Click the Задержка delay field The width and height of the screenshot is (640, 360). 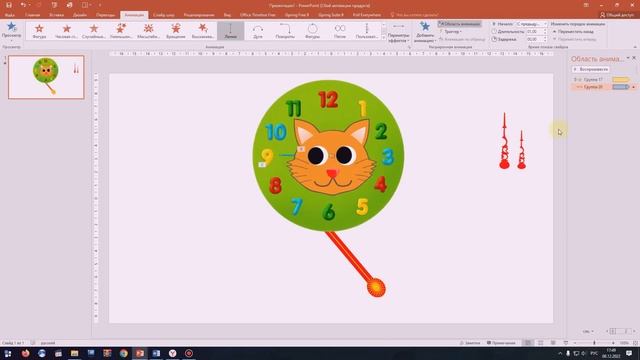536,39
